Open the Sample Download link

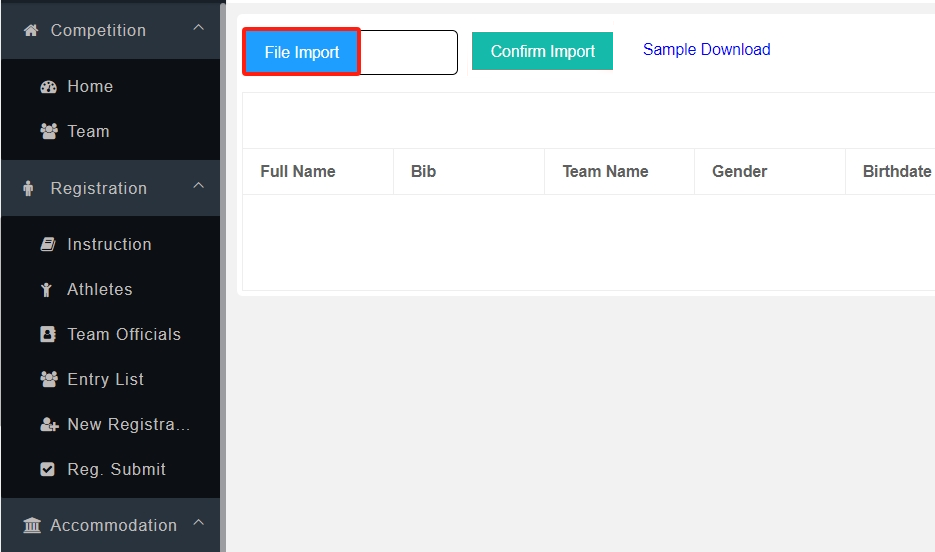click(x=706, y=49)
